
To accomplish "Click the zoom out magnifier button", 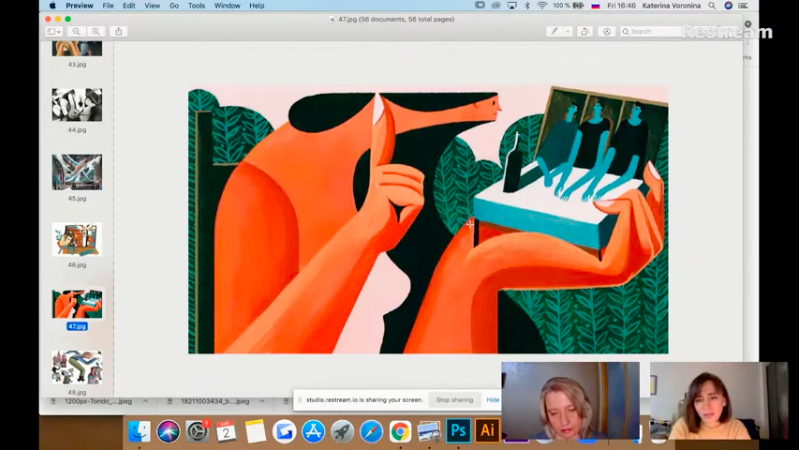I will click(x=76, y=32).
